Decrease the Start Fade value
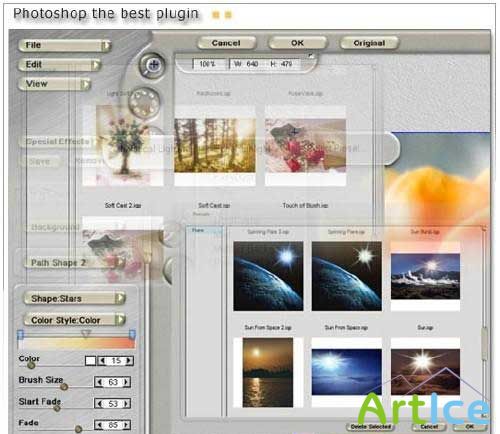This screenshot has width=500, height=434. pos(99,404)
